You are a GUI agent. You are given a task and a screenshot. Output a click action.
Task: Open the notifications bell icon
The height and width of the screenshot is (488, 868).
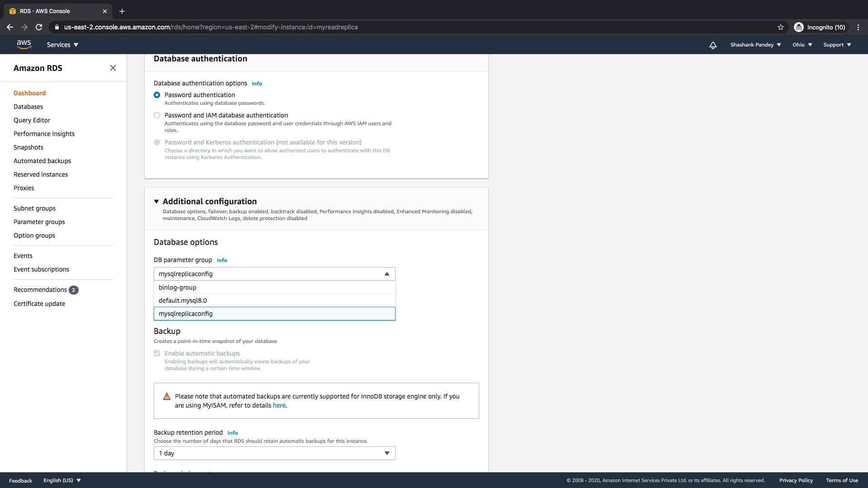pos(713,45)
